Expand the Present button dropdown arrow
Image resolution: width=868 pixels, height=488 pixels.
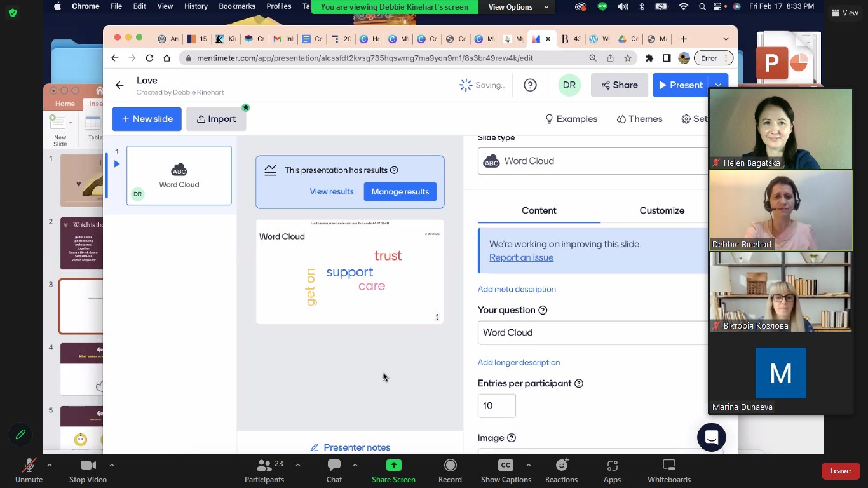point(718,85)
